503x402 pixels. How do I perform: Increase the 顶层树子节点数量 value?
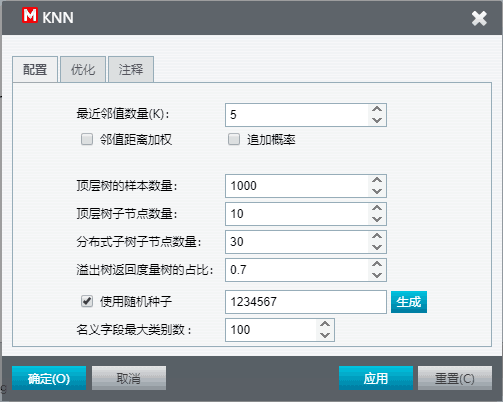(x=377, y=208)
